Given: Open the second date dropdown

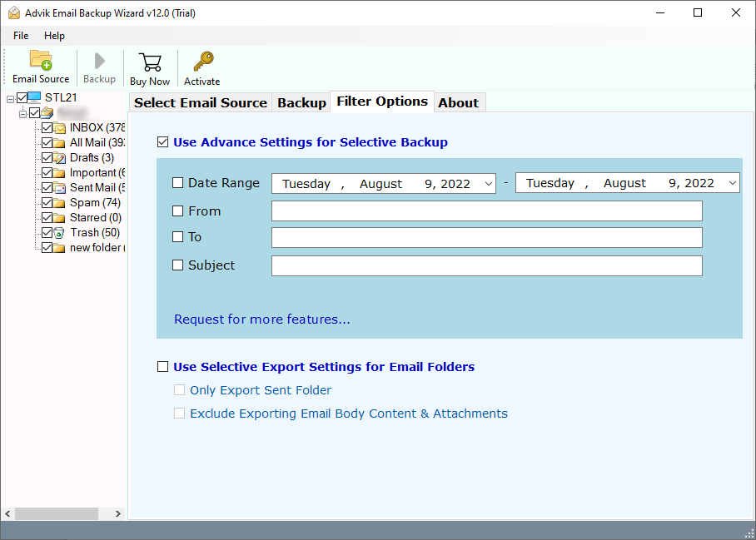Looking at the screenshot, I should tap(730, 183).
